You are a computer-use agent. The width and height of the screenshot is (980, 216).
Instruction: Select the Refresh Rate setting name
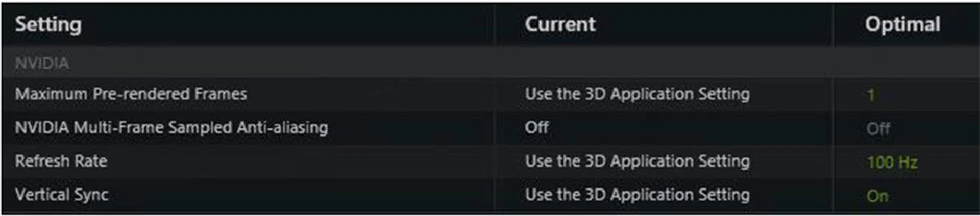(61, 161)
